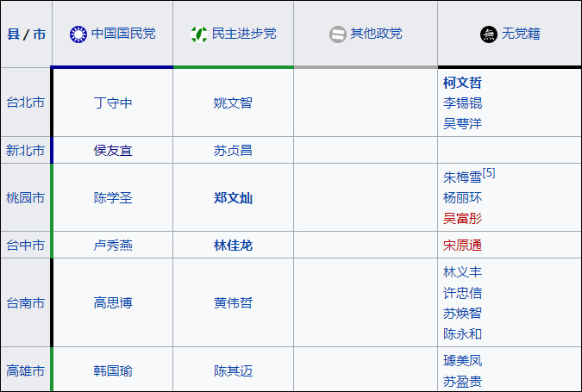582x392 pixels.
Task: Open the 卢秀燕 candidate link
Action: point(113,246)
